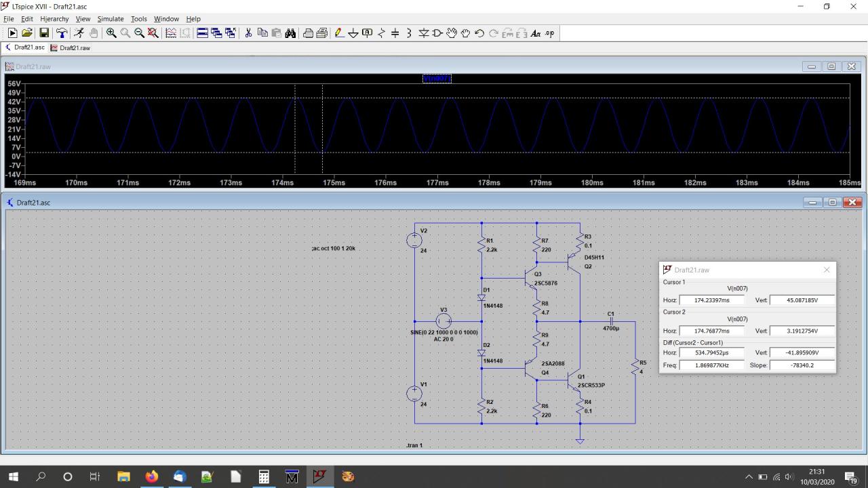Place a ground symbol from toolbar
Viewport: 868px width, 488px height.
point(353,33)
